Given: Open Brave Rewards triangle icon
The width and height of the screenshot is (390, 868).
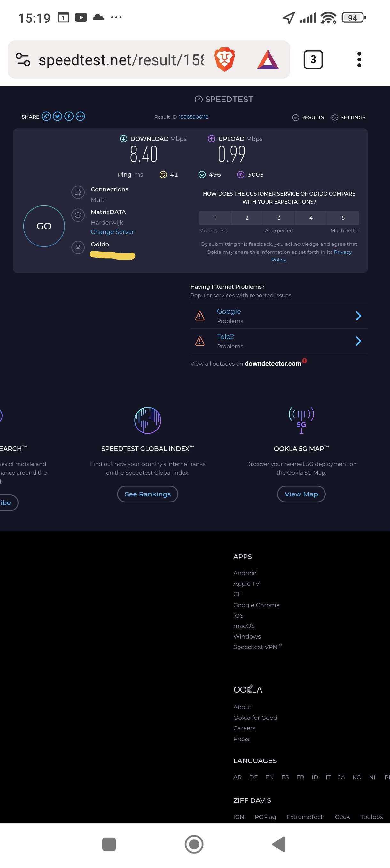Looking at the screenshot, I should coord(268,60).
